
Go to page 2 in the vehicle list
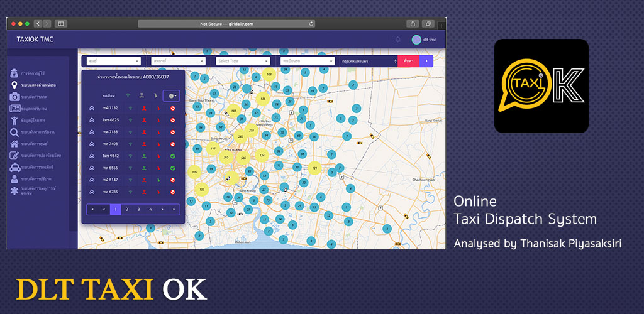127,210
